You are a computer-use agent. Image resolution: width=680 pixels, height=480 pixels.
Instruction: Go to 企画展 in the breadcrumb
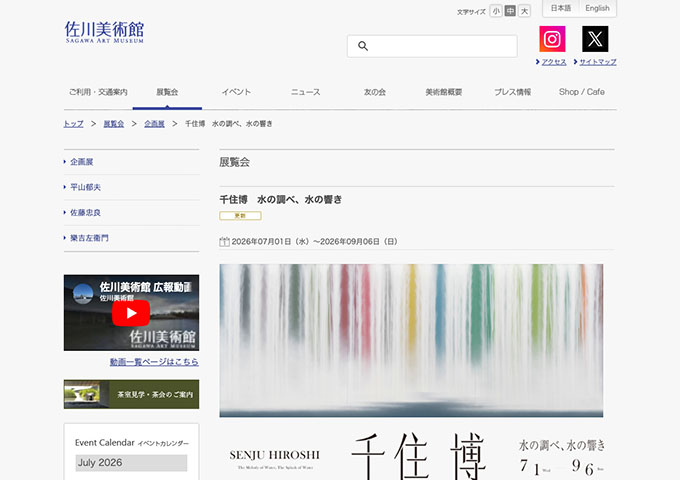154,124
